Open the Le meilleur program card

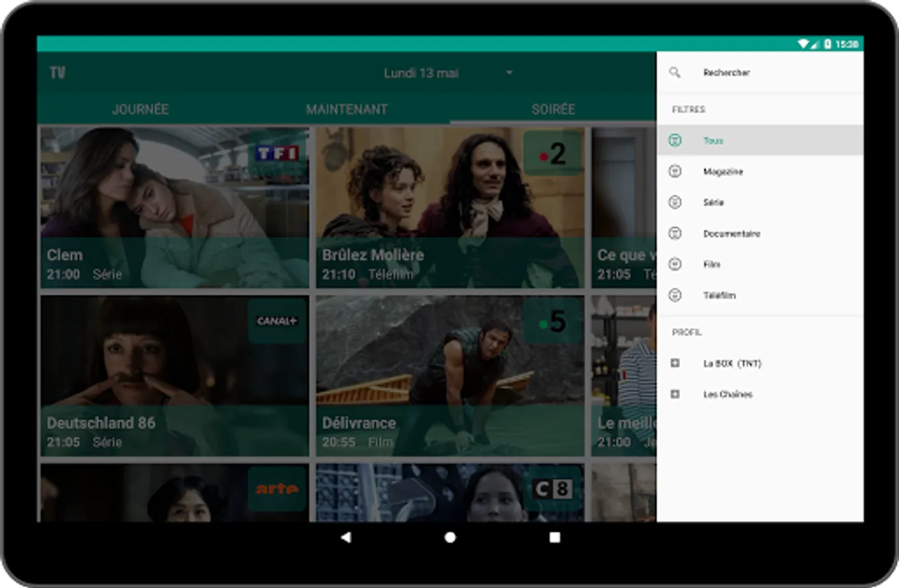[x=624, y=376]
